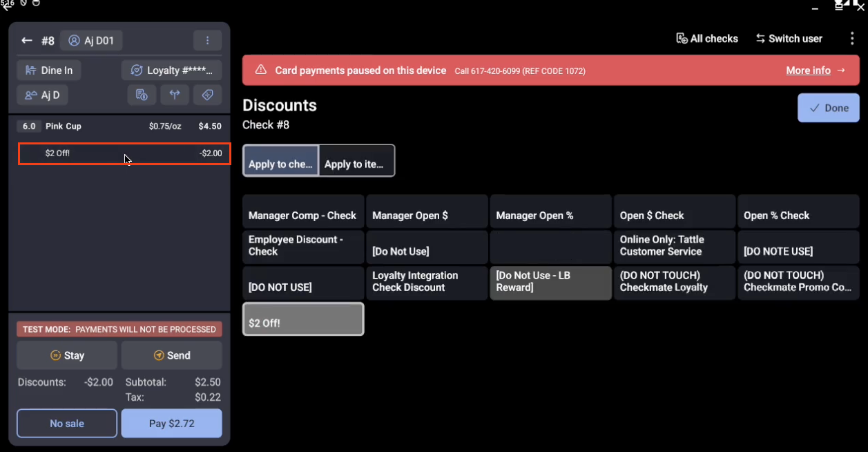The image size is (868, 452).
Task: Go back using arrow beside check #8
Action: click(26, 41)
